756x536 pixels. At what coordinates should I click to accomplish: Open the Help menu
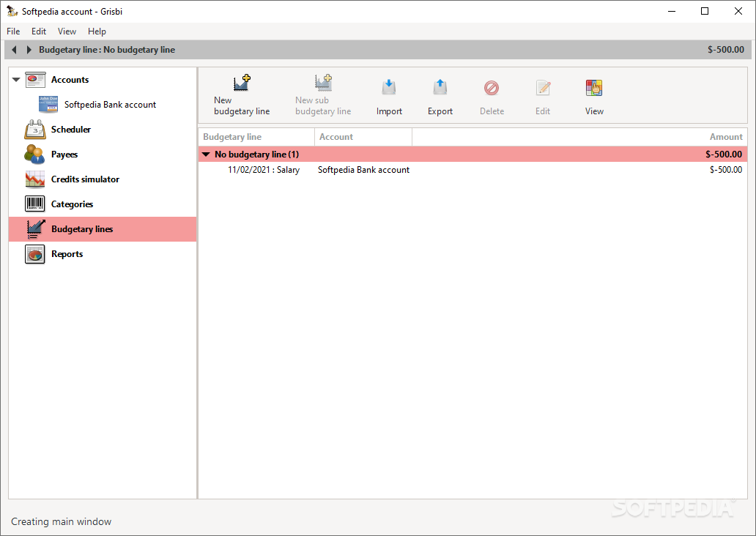coord(97,31)
